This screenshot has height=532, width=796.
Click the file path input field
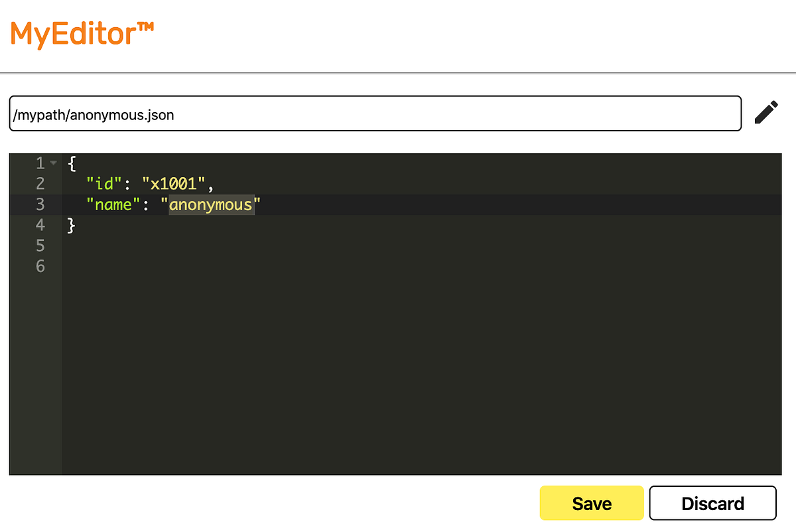[375, 113]
